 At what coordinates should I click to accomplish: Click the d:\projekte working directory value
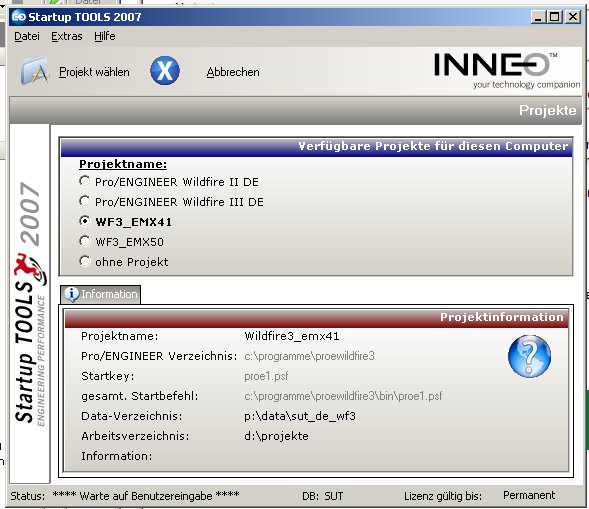(x=276, y=436)
